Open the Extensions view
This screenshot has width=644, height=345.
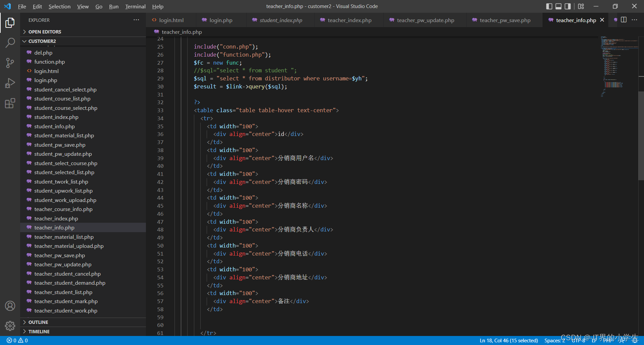point(10,103)
